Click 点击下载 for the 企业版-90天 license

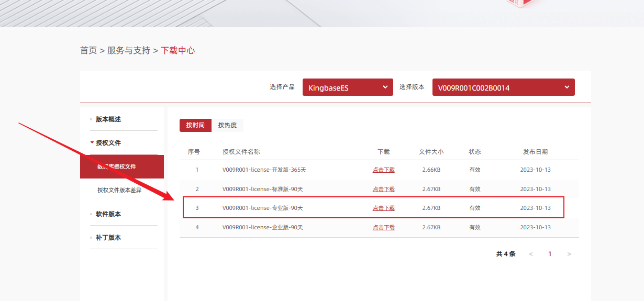[x=384, y=227]
